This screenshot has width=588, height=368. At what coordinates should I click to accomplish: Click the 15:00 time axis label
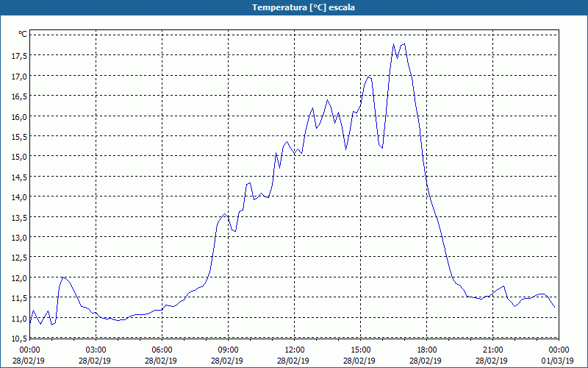[360, 350]
